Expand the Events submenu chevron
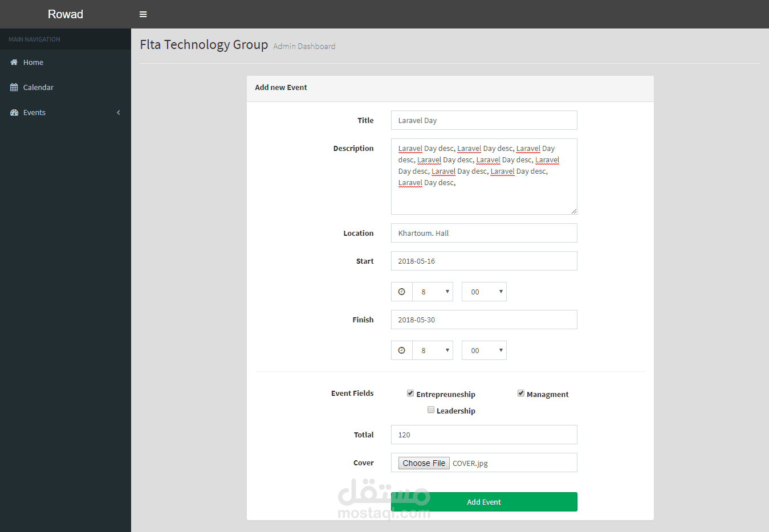This screenshot has width=769, height=532. pos(119,112)
